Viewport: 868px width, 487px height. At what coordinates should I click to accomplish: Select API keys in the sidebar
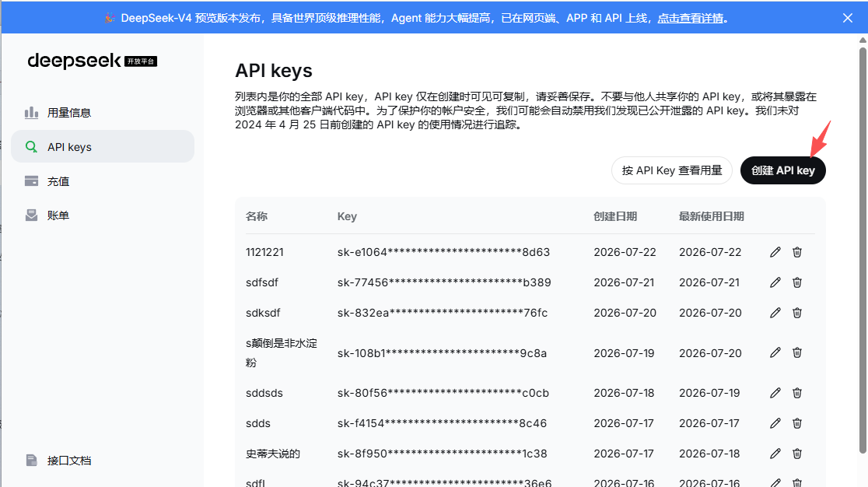tap(103, 147)
